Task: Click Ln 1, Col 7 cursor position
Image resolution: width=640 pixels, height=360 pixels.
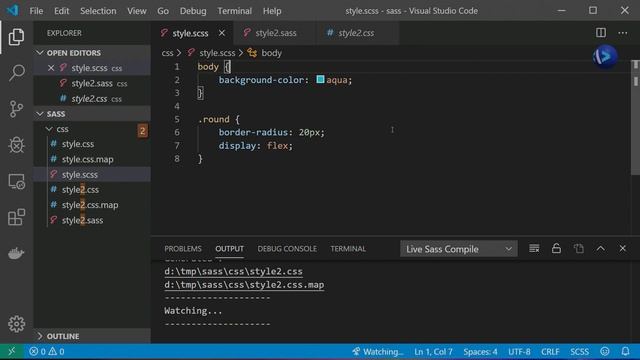Action: (x=433, y=351)
